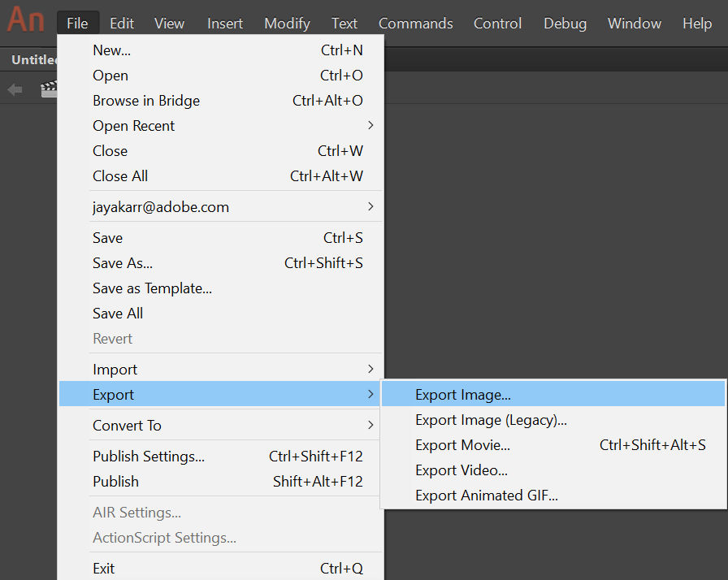Open Publish Settings... from File menu

coord(149,457)
